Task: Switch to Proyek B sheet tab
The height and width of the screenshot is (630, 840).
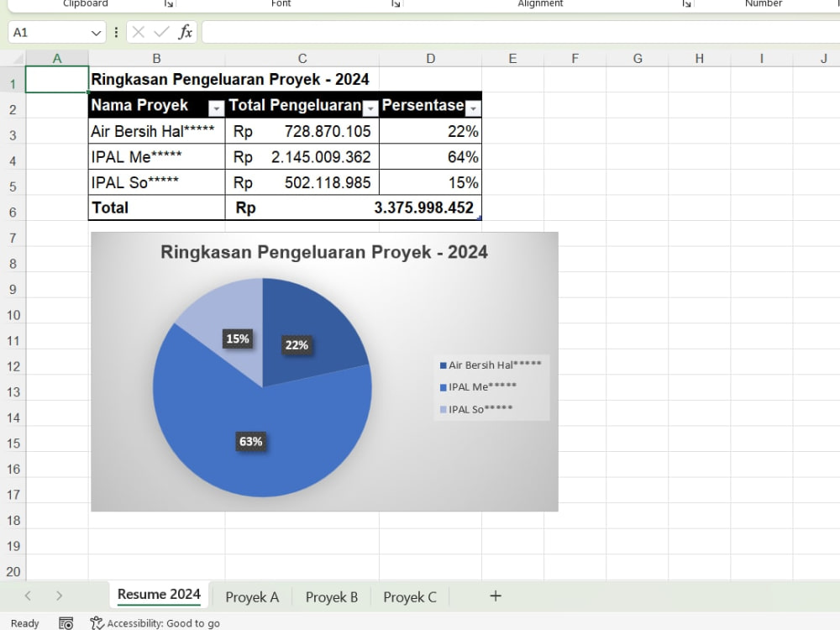Action: point(331,596)
